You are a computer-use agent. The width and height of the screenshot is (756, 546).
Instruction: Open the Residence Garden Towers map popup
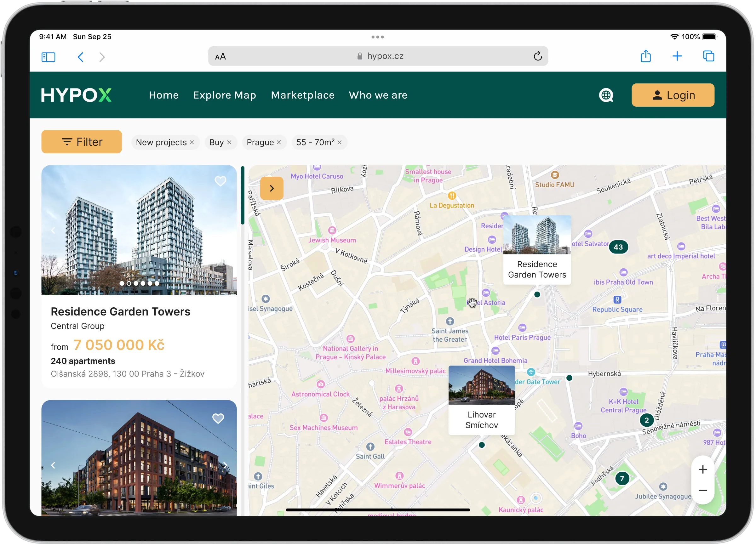click(x=537, y=250)
